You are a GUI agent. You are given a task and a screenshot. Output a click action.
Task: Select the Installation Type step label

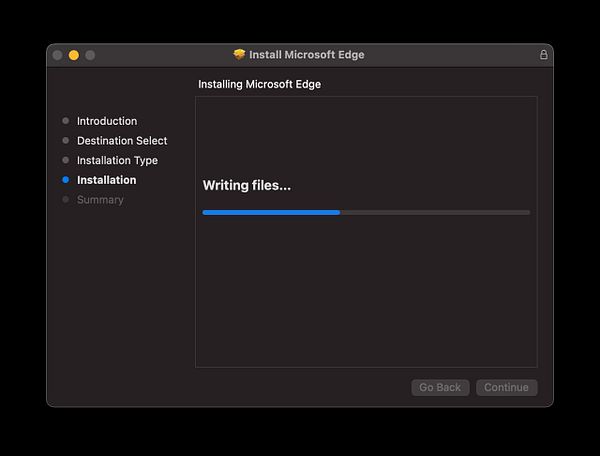pyautogui.click(x=117, y=160)
